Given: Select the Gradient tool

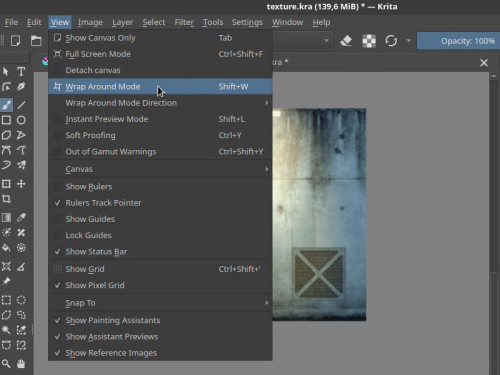Looking at the screenshot, I should click(6, 218).
